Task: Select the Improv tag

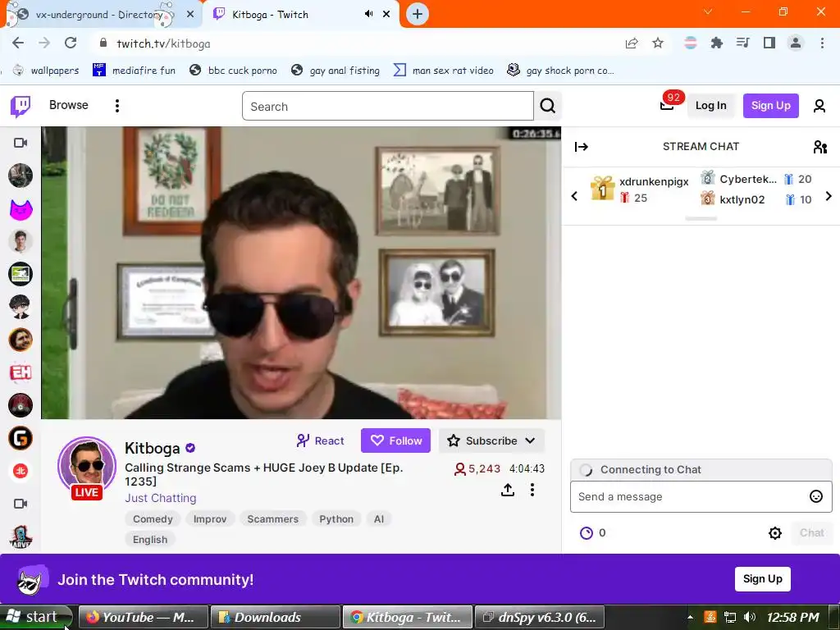Action: point(210,519)
